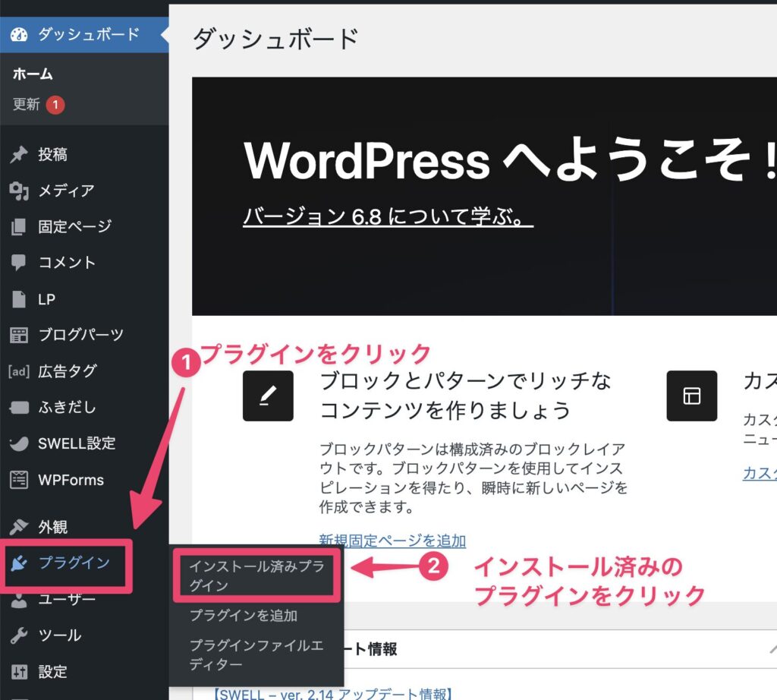Choose プラグインを追加 from the flyout

click(x=244, y=616)
